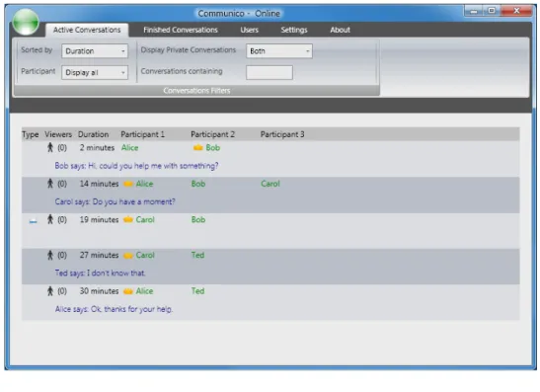Click viewer count (0) in 2 minutes row
This screenshot has height=392, width=540.
62,148
